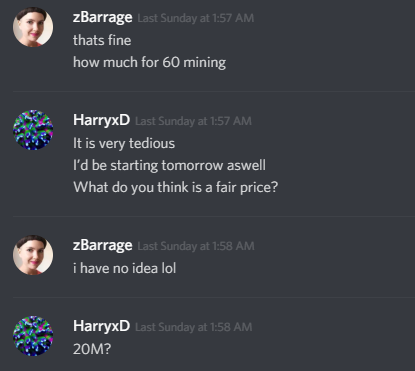Select the 'thats fine' message
The height and width of the screenshot is (371, 415).
102,40
